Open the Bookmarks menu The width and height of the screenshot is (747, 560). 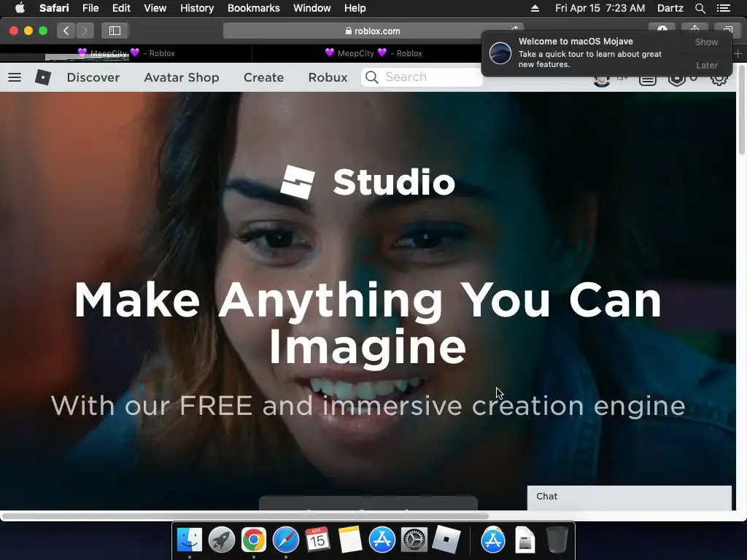click(253, 8)
